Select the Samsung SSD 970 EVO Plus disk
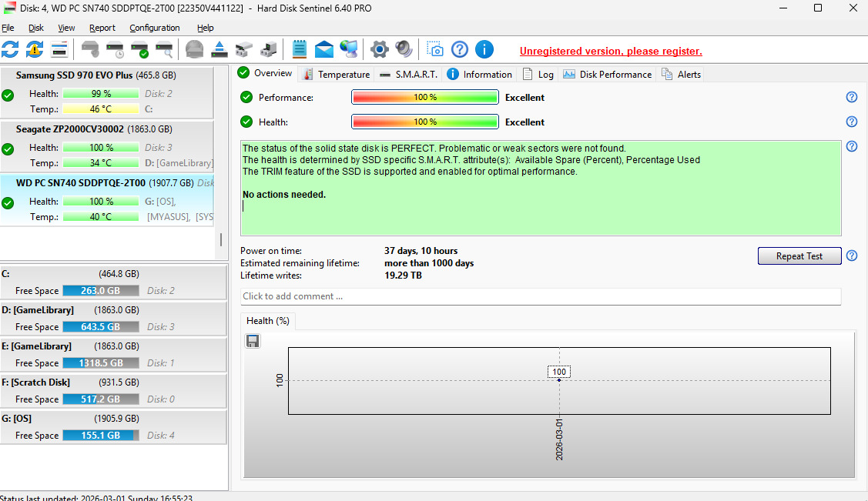This screenshot has height=501, width=868. (x=107, y=92)
